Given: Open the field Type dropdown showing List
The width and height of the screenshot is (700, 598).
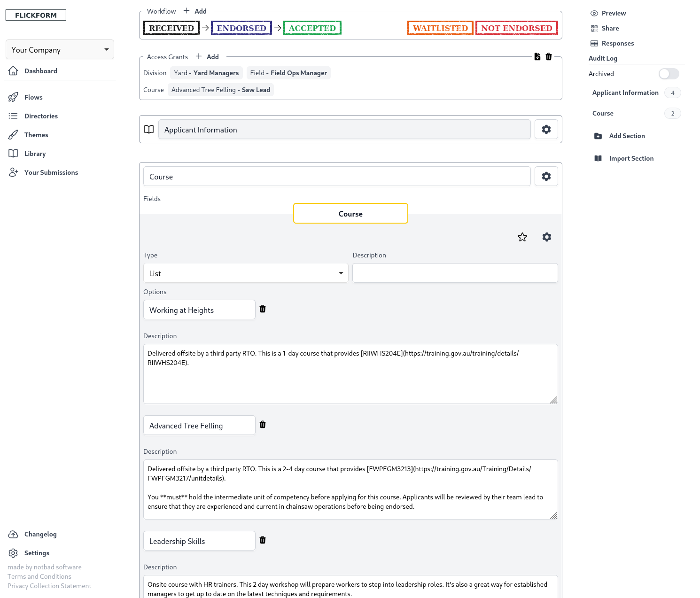Looking at the screenshot, I should click(x=246, y=273).
